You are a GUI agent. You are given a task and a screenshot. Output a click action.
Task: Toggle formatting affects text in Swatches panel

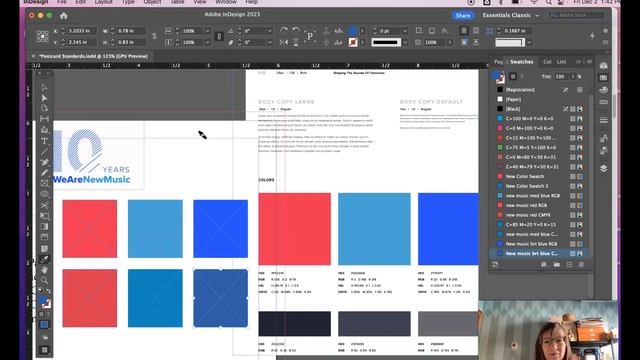point(522,76)
